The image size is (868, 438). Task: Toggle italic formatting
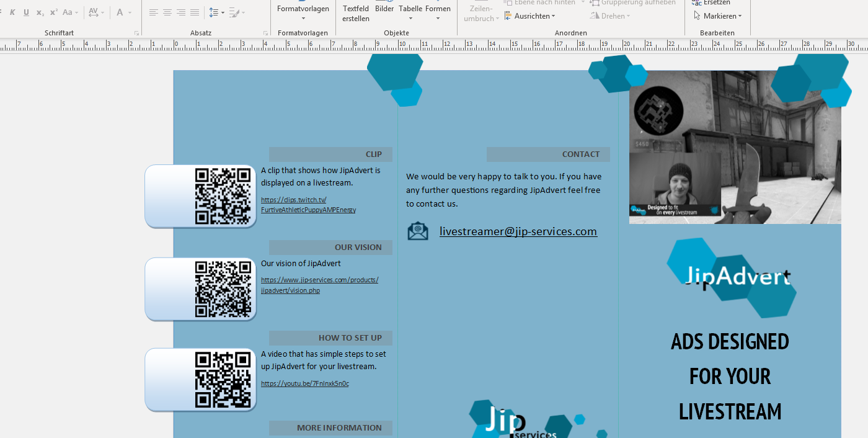coord(12,12)
